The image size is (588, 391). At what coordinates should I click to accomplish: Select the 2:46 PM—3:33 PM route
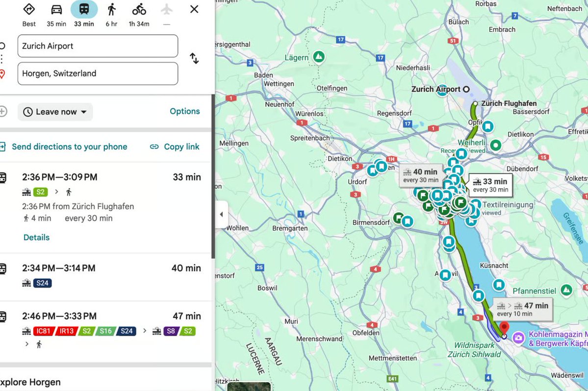pos(106,331)
